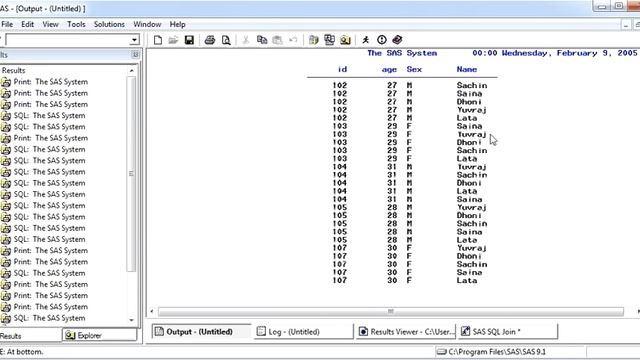The width and height of the screenshot is (640, 360).
Task: Select the Results root tree node
Action: click(x=13, y=70)
